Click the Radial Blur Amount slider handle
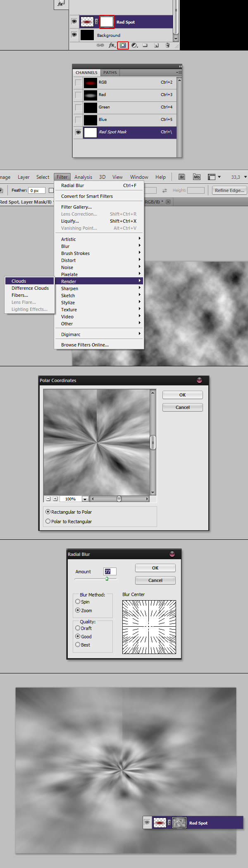This screenshot has height=868, width=248. point(107,579)
